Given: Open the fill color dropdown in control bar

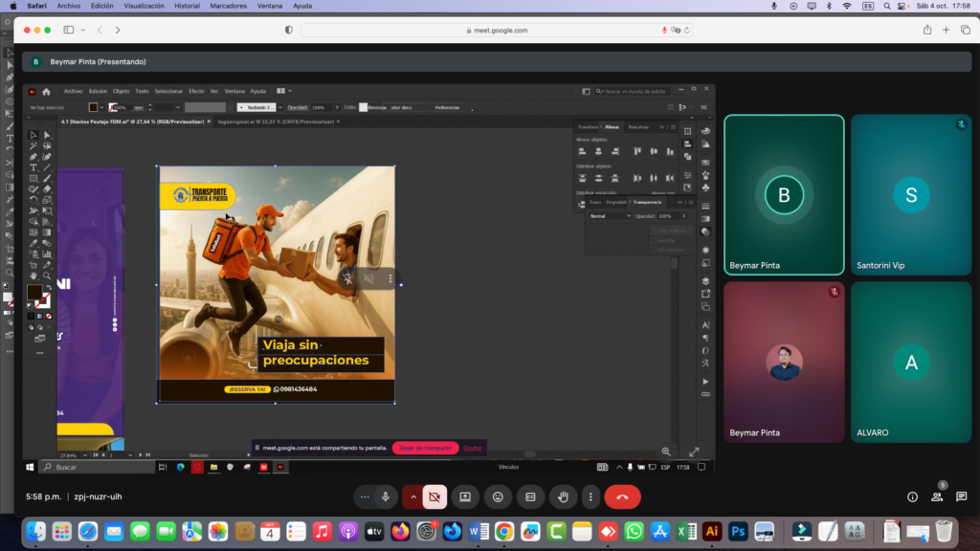Looking at the screenshot, I should (x=101, y=107).
